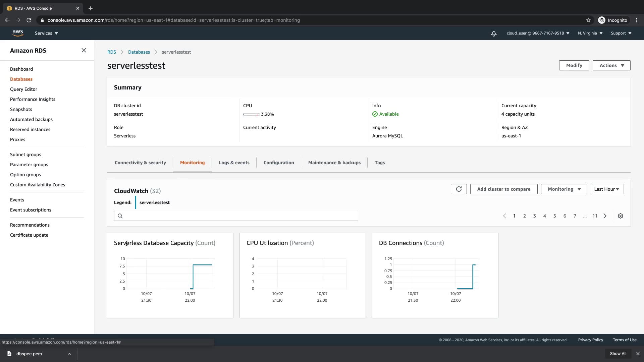The image size is (644, 362).
Task: Go to metrics page 3
Action: [x=534, y=216]
